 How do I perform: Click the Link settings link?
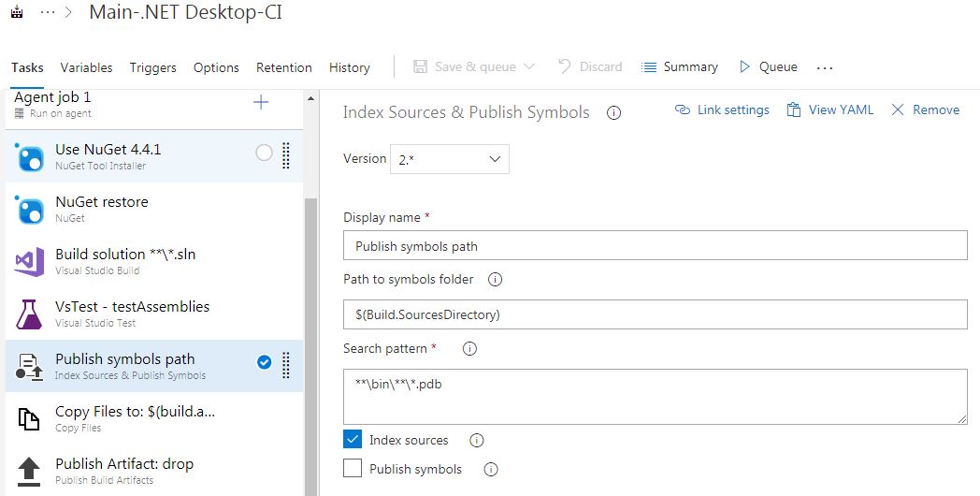722,110
